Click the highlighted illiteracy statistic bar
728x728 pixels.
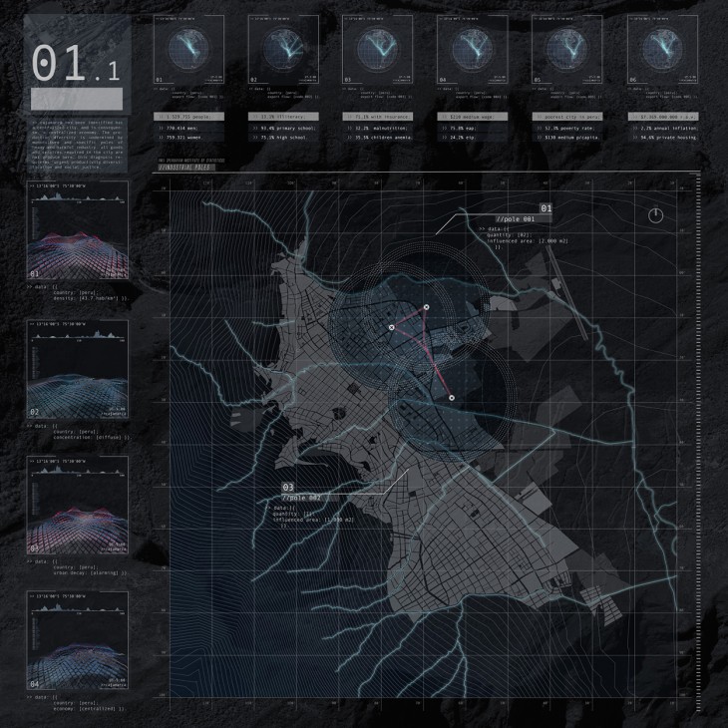(x=283, y=117)
